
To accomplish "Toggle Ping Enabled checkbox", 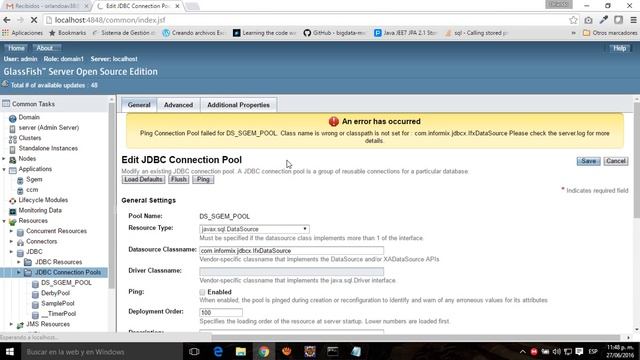I will [202, 292].
